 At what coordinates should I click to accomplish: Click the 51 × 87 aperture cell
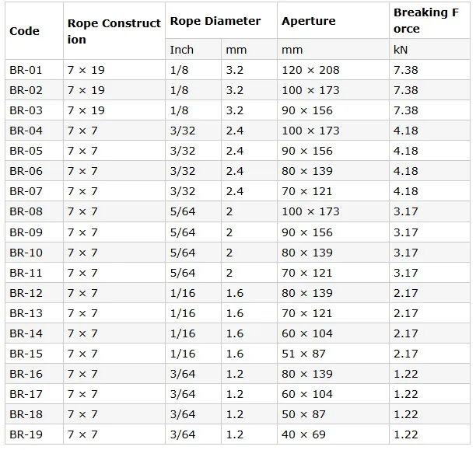(x=333, y=354)
